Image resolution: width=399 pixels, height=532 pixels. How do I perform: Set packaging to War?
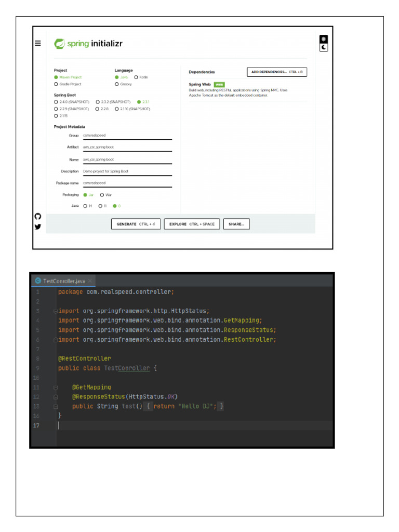[x=102, y=195]
